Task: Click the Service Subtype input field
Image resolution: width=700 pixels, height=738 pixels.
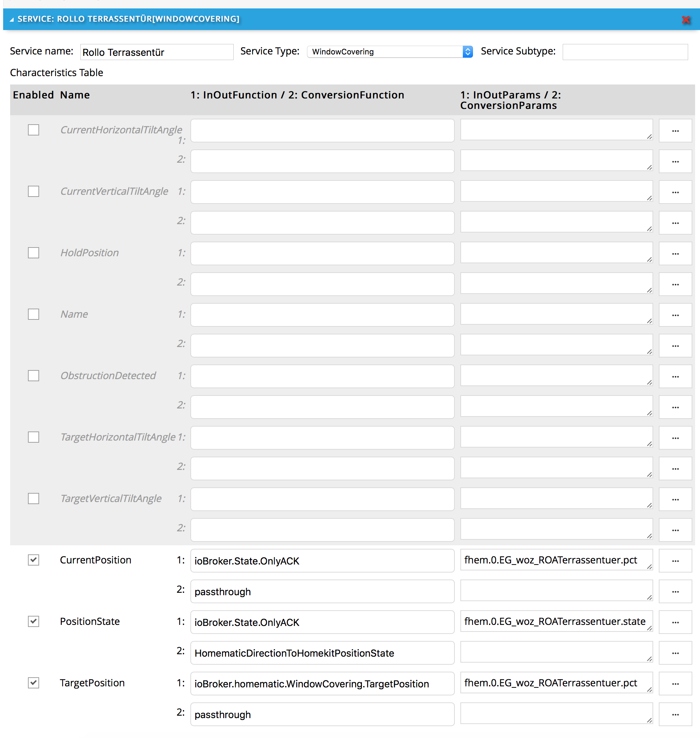Action: [x=625, y=52]
